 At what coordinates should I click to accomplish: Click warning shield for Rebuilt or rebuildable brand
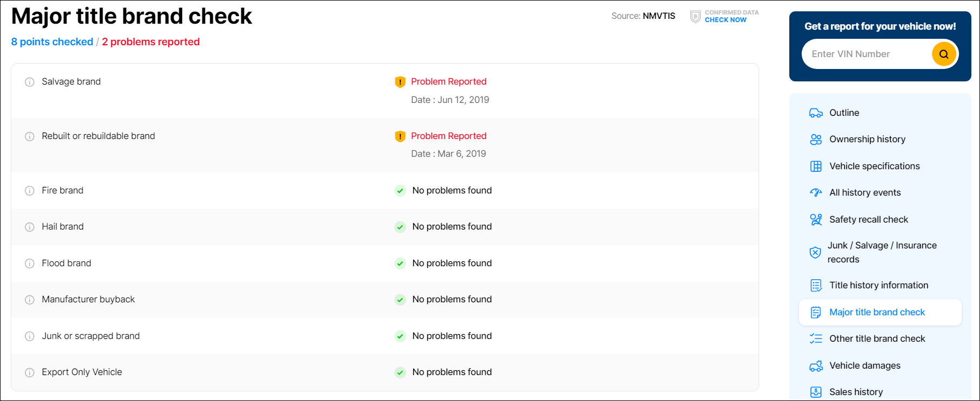tap(400, 136)
